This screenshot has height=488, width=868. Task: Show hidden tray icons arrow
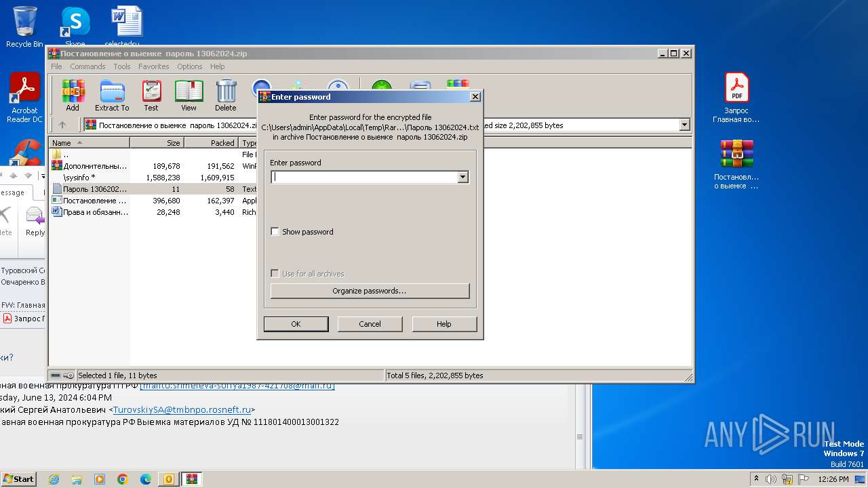click(756, 479)
